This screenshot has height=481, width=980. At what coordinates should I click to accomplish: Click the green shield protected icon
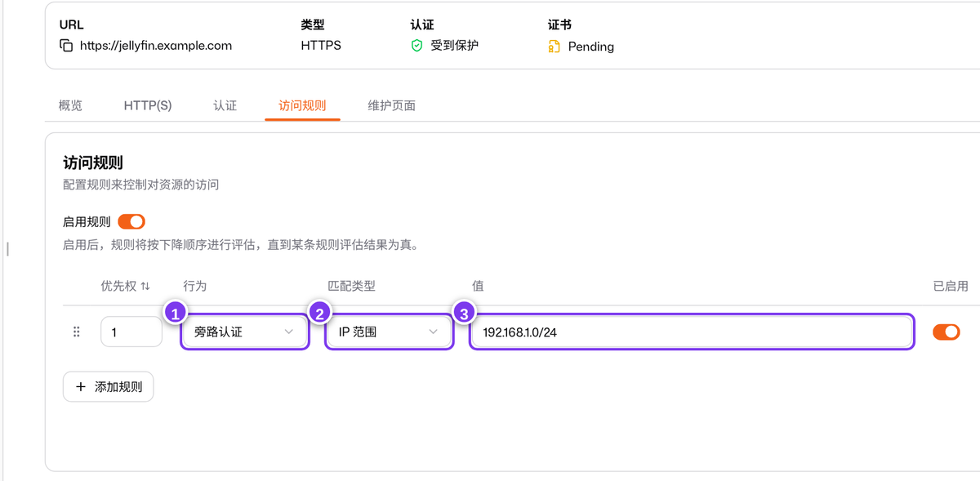[x=416, y=46]
